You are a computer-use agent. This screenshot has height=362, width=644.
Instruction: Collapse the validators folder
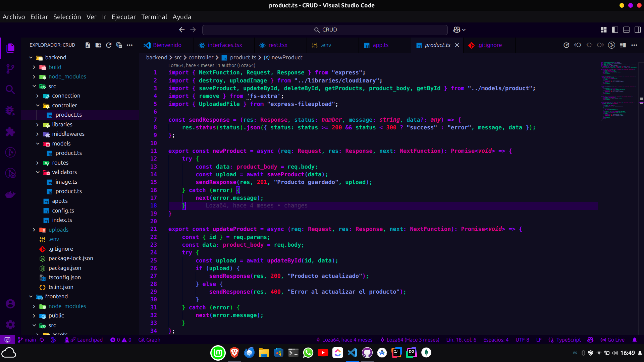[x=64, y=172]
